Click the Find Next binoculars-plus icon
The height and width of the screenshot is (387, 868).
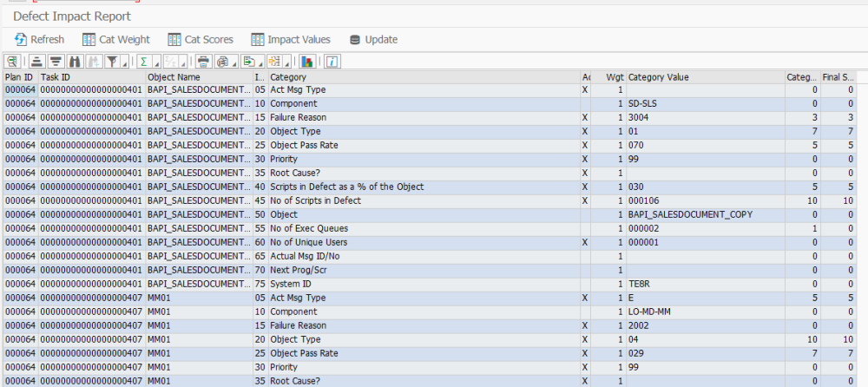pyautogui.click(x=94, y=62)
